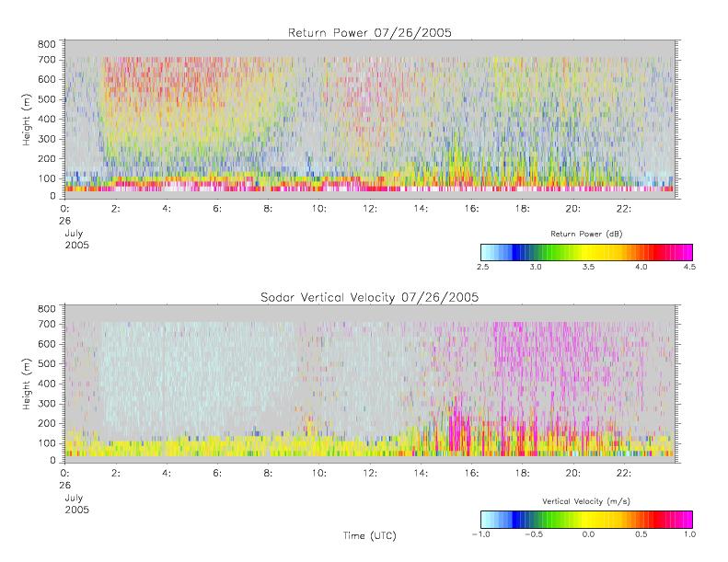Click the '12:' time tick under Vertical Velocity chart
The image size is (728, 562).
370,473
